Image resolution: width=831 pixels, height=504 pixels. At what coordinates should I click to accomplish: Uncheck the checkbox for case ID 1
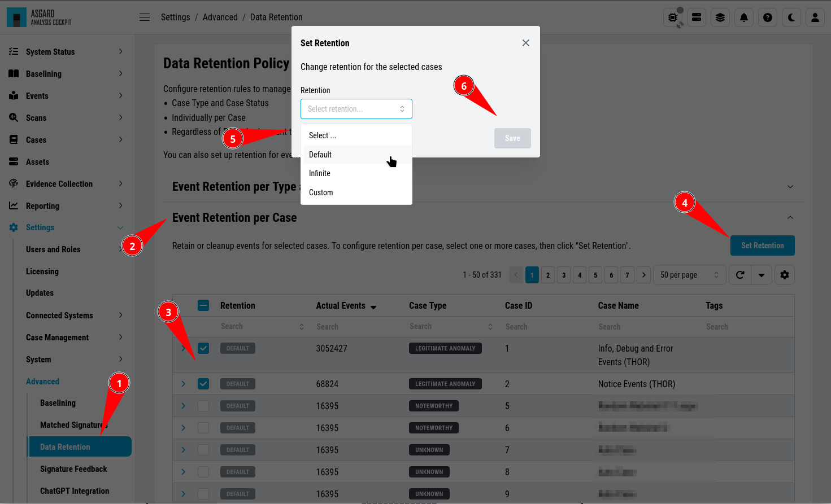tap(203, 348)
